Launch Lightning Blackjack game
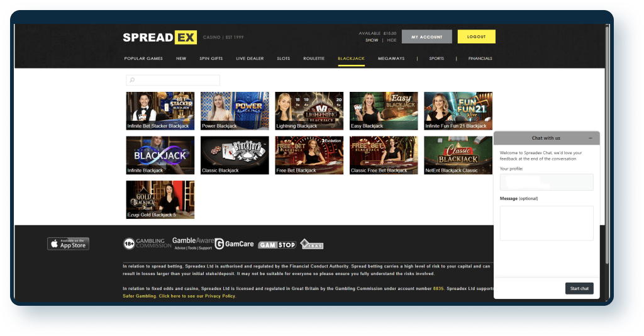This screenshot has width=644, height=336. pos(309,111)
